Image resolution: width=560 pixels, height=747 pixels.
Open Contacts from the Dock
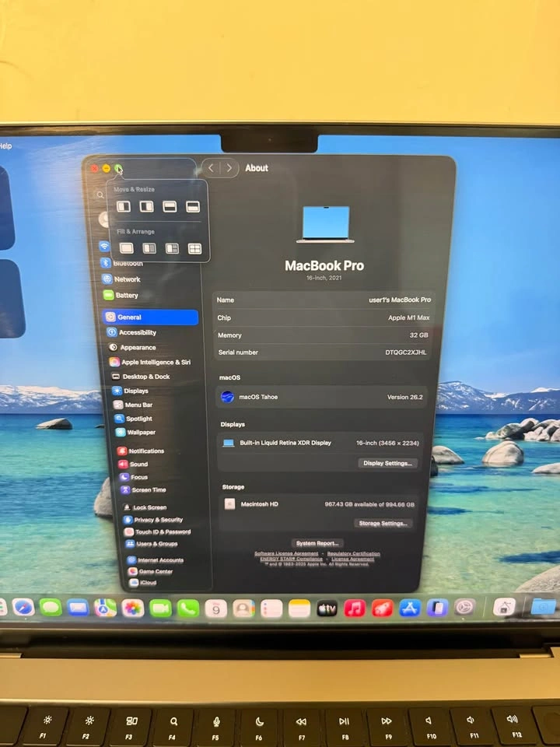[243, 608]
